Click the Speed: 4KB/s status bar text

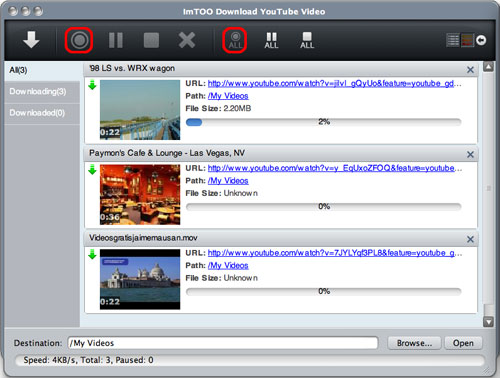coord(88,360)
